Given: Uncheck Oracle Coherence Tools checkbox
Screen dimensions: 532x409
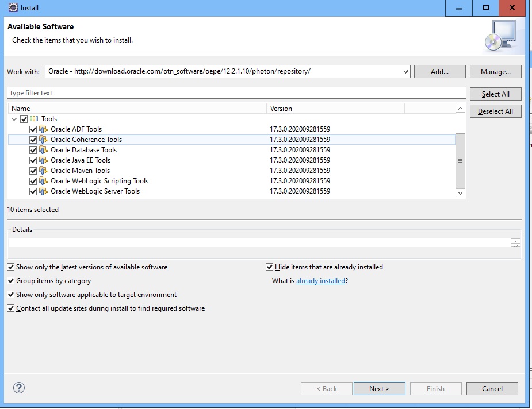Looking at the screenshot, I should click(x=33, y=140).
